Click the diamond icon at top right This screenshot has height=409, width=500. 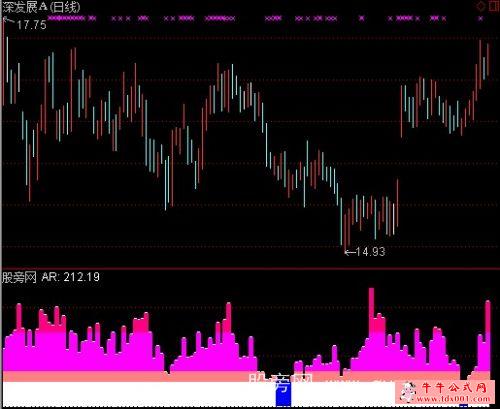[x=480, y=6]
